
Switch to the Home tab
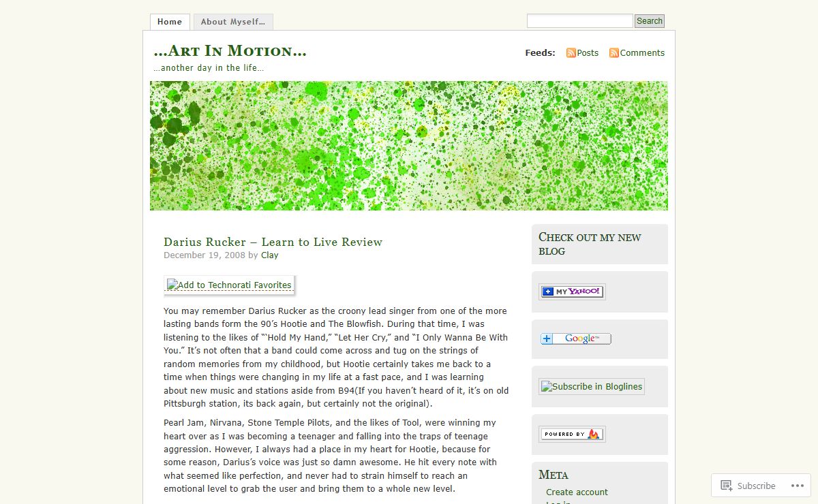pos(170,22)
